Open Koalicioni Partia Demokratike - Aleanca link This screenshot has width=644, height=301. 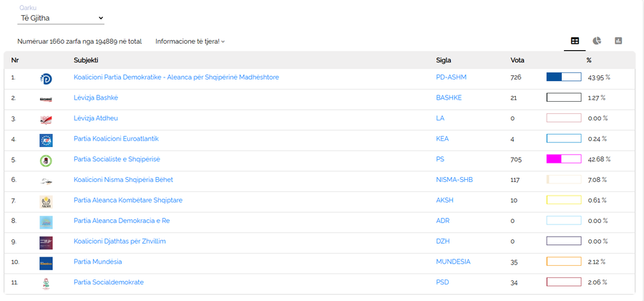pyautogui.click(x=176, y=77)
